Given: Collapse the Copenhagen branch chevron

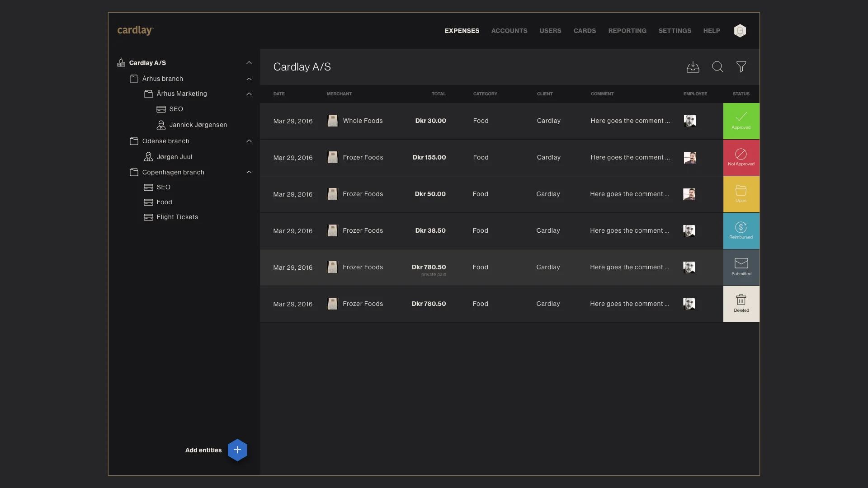Looking at the screenshot, I should [x=249, y=172].
